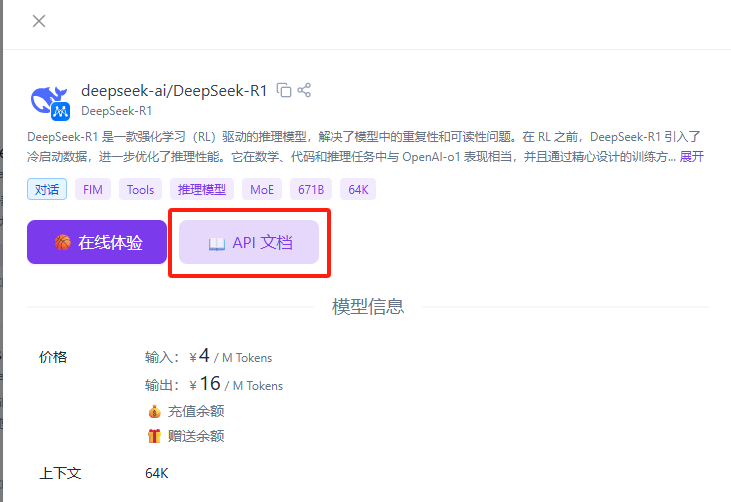Click the 充值余额 text
Screen dimensions: 731x502
(x=196, y=411)
